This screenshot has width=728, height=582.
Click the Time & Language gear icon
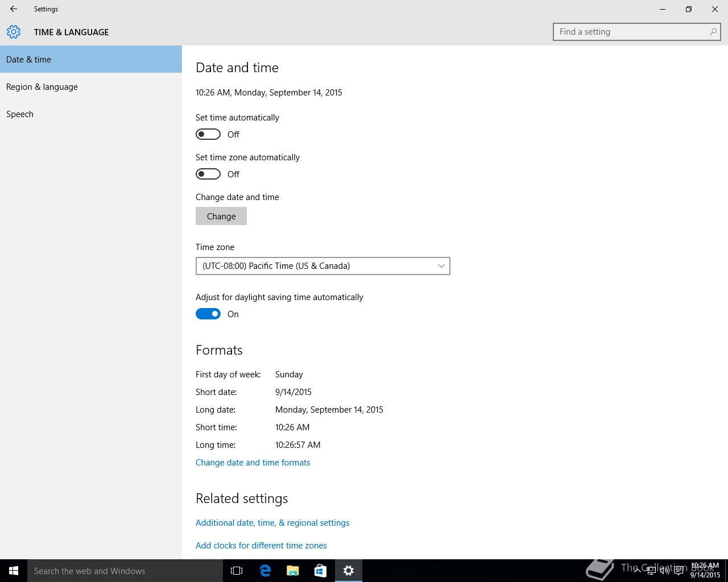pos(14,32)
